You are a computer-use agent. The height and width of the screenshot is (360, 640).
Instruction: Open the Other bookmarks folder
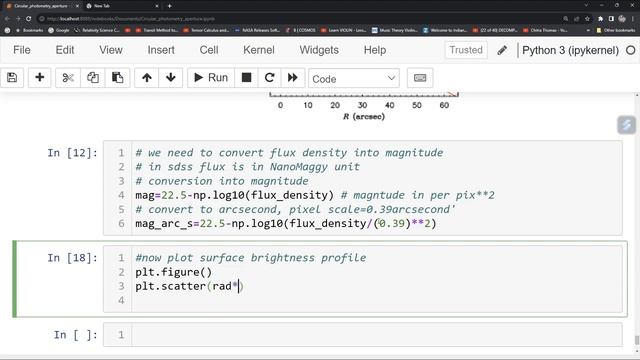(x=616, y=30)
